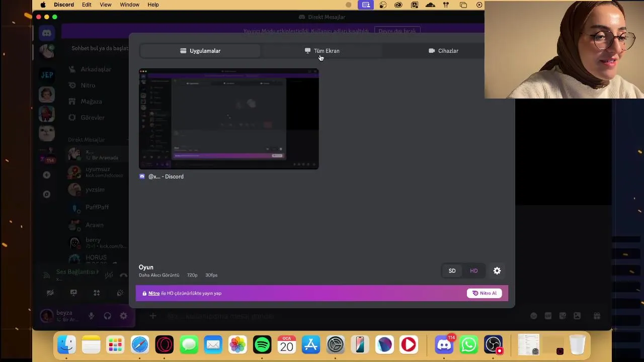The image size is (644, 362).
Task: Click Creative Cloud icon in menu bar
Action: coord(398,5)
